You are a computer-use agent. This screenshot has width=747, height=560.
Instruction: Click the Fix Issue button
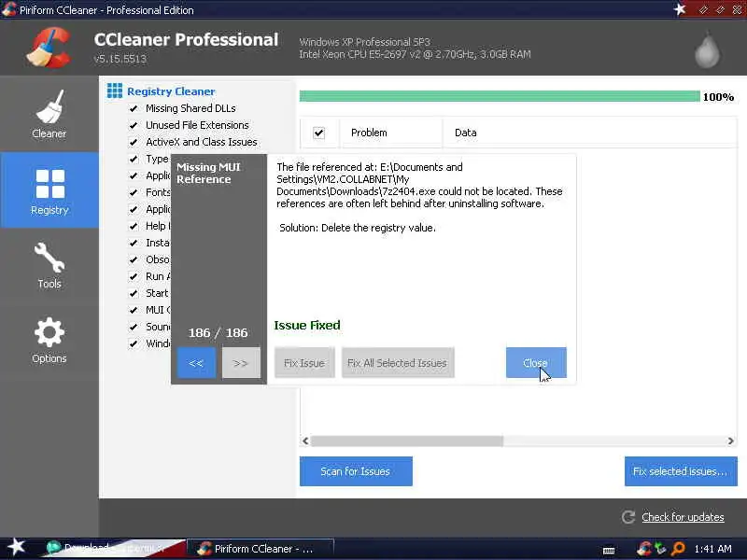[x=304, y=363]
